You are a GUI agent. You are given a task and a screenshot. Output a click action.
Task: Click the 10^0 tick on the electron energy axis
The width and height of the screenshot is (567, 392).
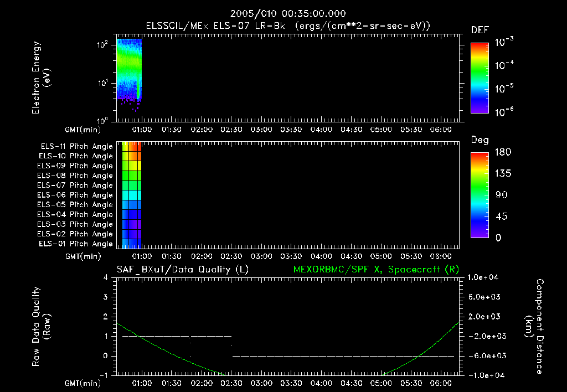102,120
